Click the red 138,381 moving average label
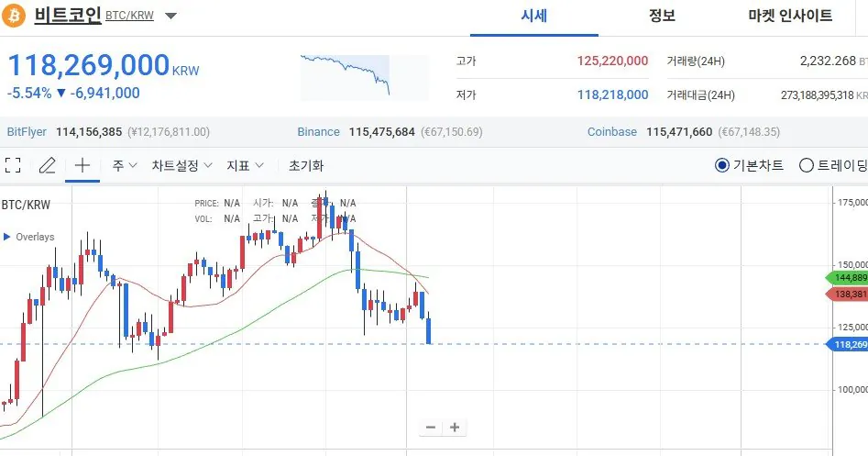 pos(848,294)
